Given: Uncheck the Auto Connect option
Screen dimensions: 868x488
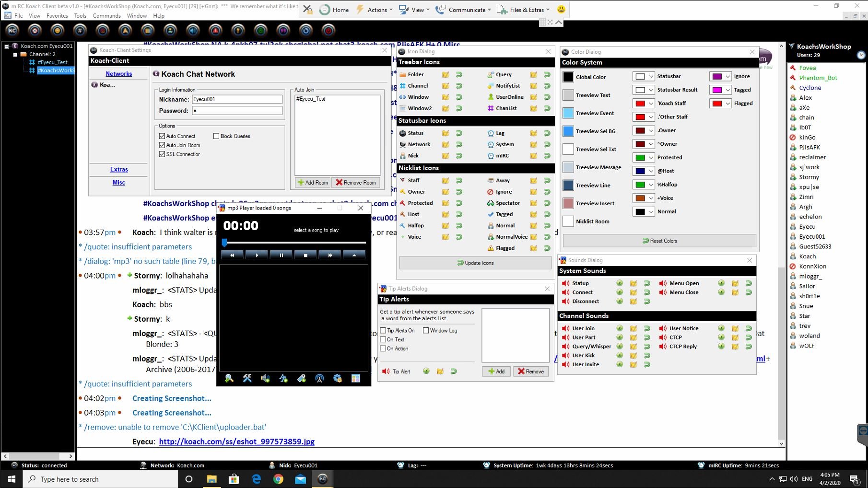Looking at the screenshot, I should [x=162, y=136].
